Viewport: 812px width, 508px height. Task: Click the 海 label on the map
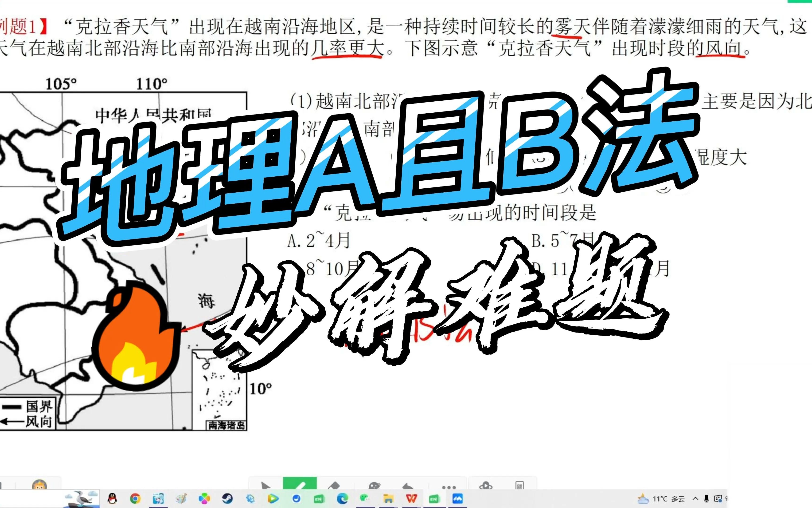[x=206, y=301]
